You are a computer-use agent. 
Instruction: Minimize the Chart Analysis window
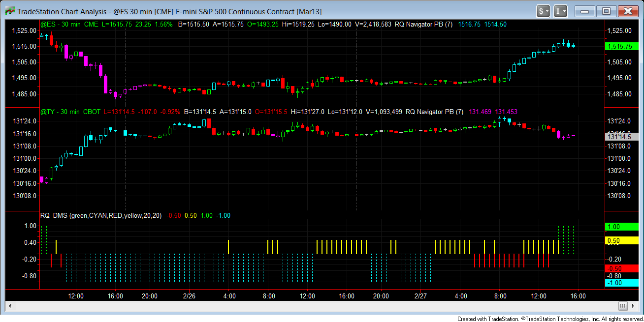(584, 11)
